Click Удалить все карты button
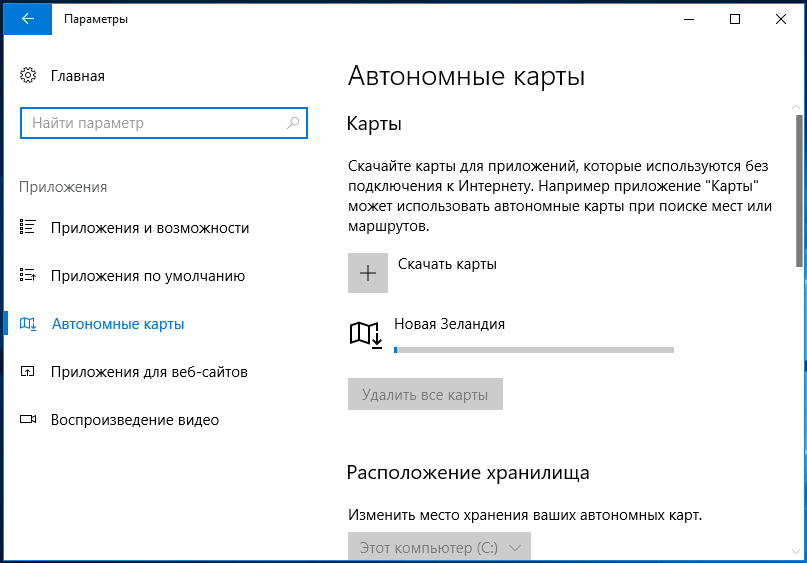This screenshot has width=807, height=563. 425,394
